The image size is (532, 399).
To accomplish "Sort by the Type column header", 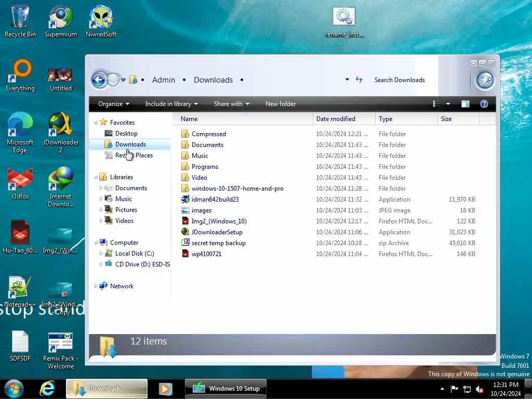I will (x=406, y=119).
